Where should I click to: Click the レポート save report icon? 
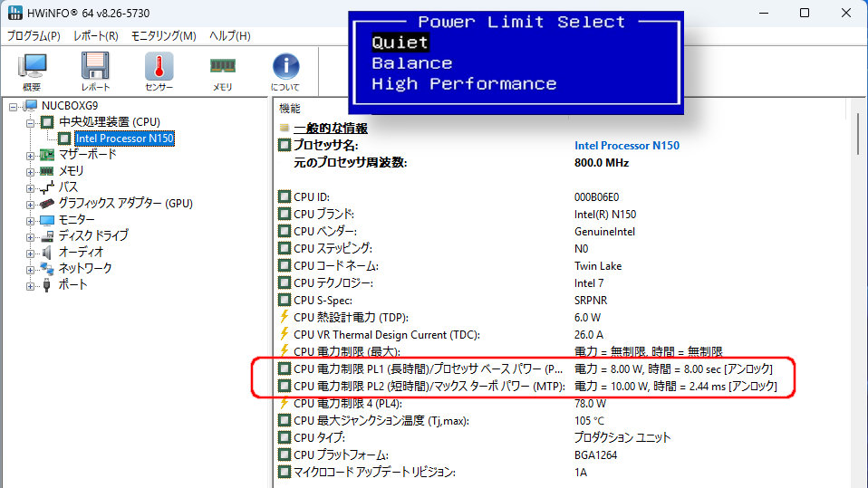pyautogui.click(x=95, y=66)
